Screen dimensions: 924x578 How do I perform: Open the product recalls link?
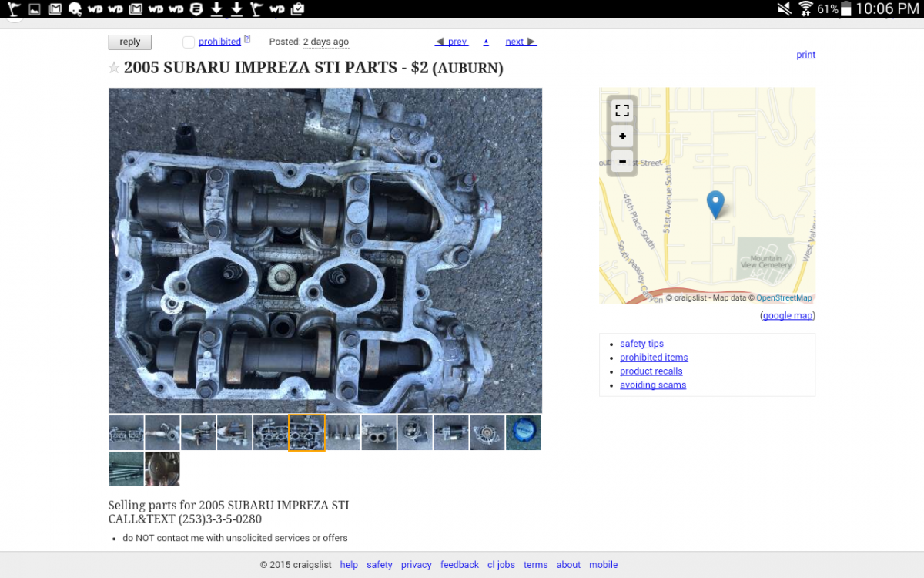(x=651, y=371)
